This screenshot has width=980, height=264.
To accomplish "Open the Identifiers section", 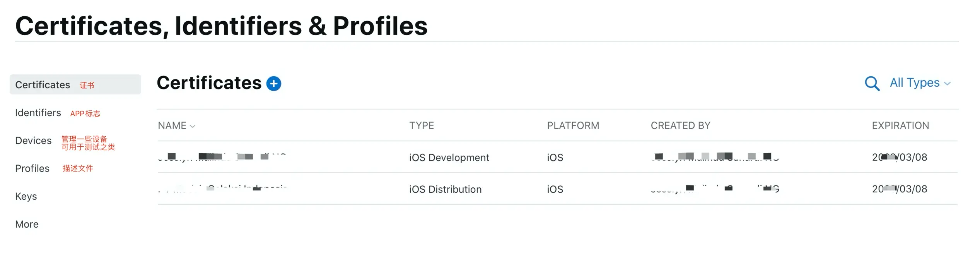I will point(38,113).
